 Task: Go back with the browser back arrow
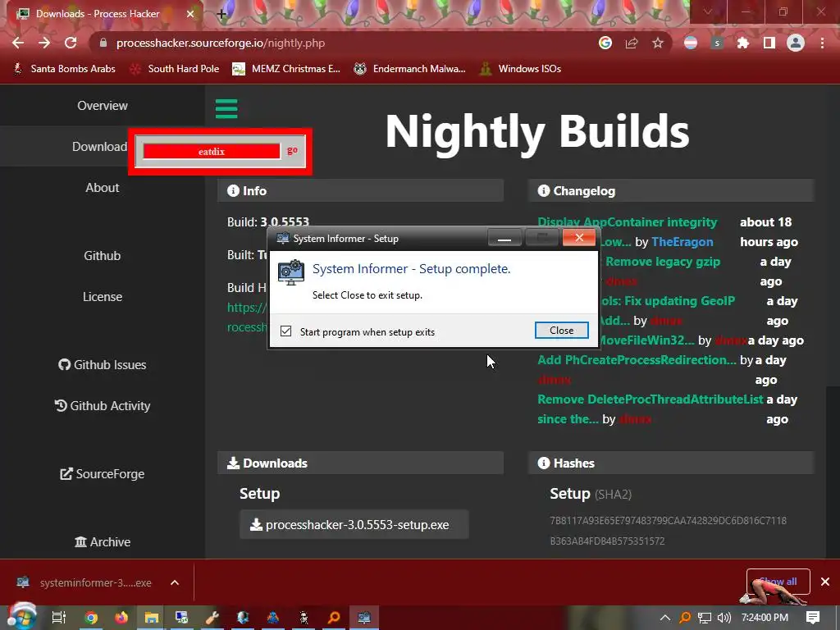pyautogui.click(x=18, y=43)
